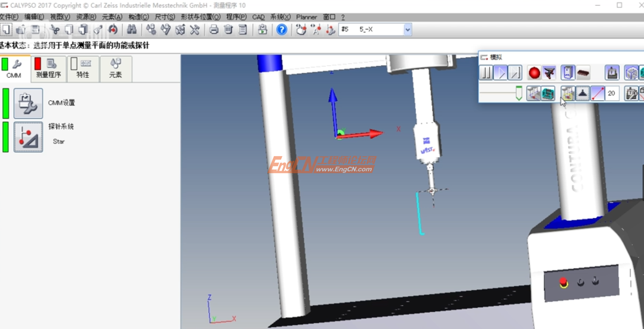Screen dimensions: 644x329
Task: Click the run measurement plan icon
Action: [262, 30]
